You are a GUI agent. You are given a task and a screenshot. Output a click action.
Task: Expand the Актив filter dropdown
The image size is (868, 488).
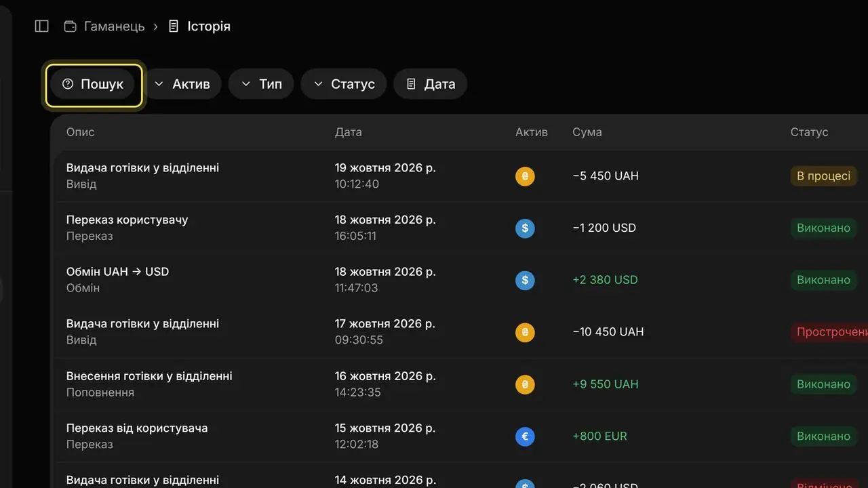182,85
